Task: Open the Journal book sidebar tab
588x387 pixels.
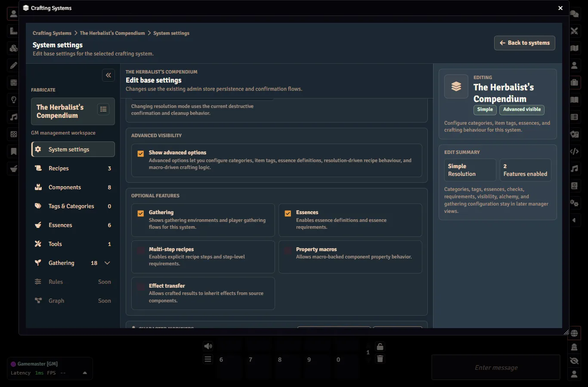Action: (x=574, y=100)
